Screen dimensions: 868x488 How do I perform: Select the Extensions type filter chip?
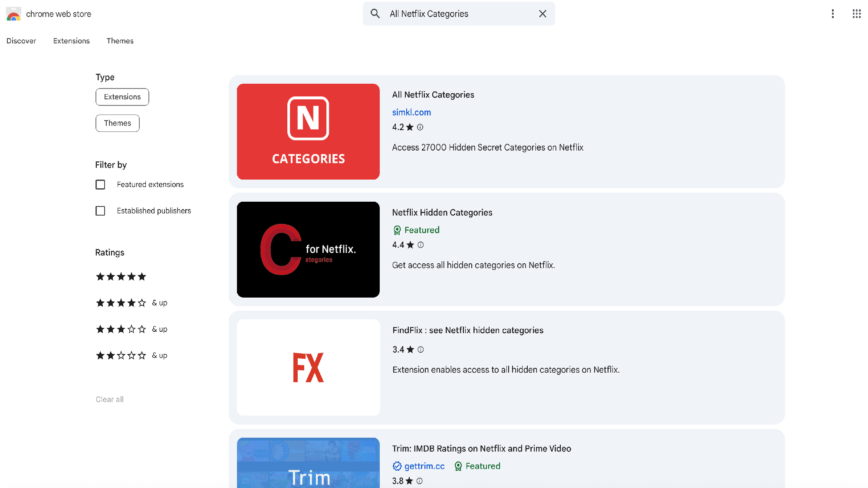(122, 97)
